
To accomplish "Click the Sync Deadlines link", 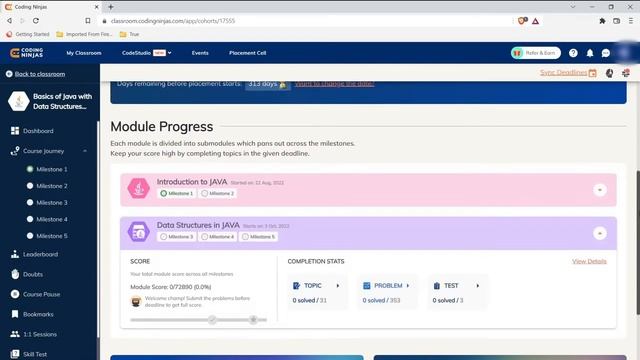I will click(x=563, y=73).
